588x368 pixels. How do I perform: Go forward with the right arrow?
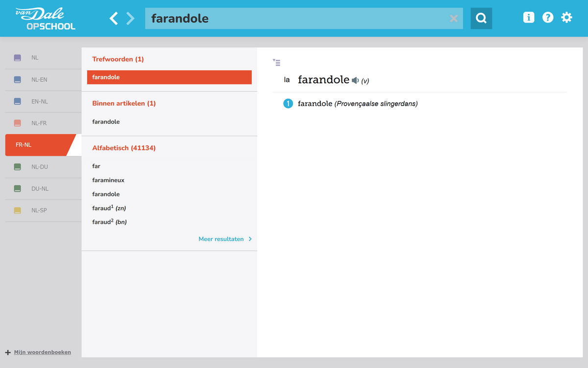click(x=130, y=19)
